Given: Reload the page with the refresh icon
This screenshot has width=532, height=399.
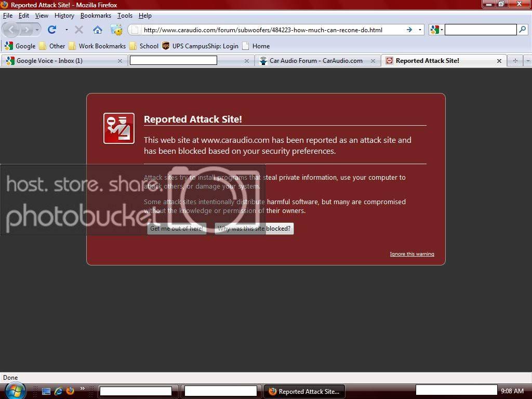Looking at the screenshot, I should click(x=52, y=30).
